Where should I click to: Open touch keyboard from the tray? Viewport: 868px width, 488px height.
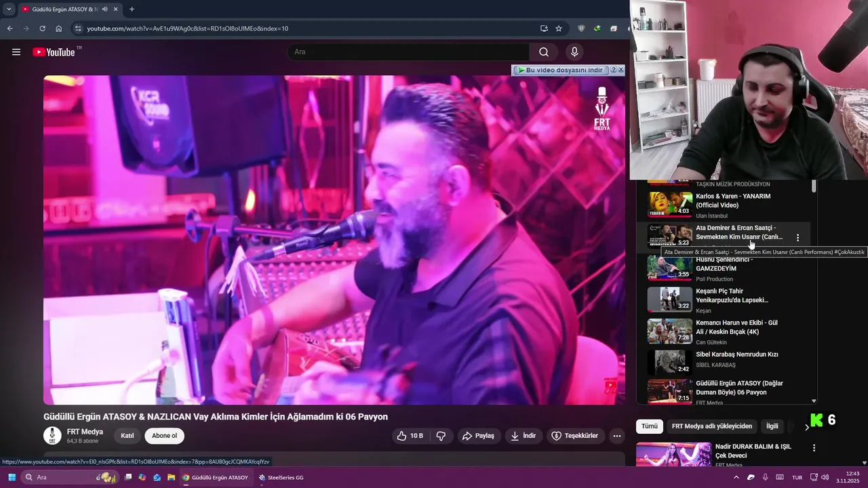[x=780, y=477]
